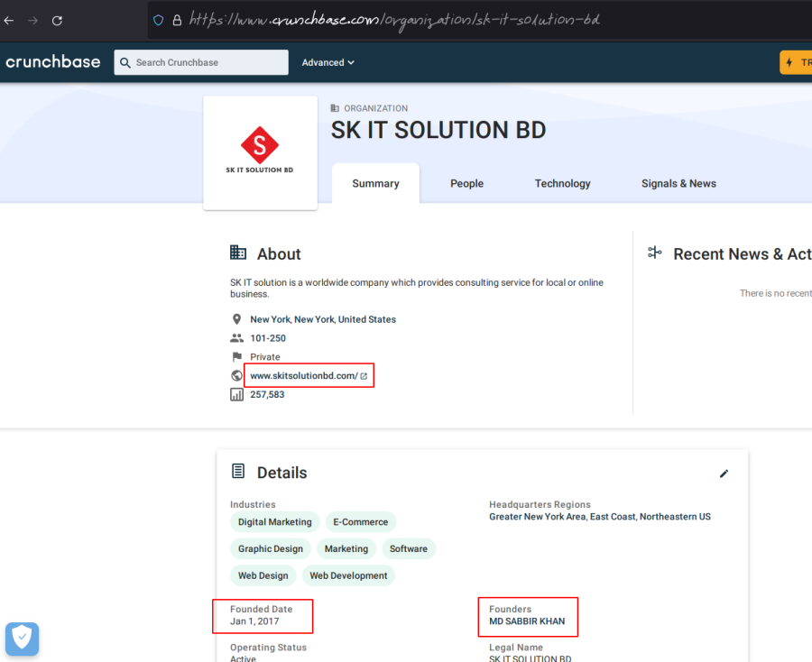This screenshot has width=812, height=662.
Task: Click the crunchbase URL in the address bar
Action: (x=394, y=20)
